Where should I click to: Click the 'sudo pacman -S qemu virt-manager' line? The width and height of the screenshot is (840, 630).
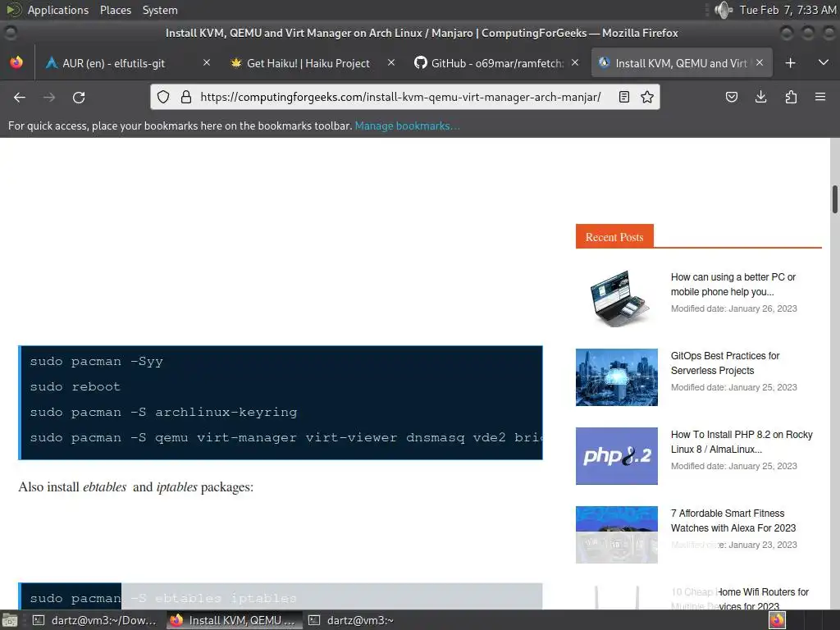[x=286, y=438]
